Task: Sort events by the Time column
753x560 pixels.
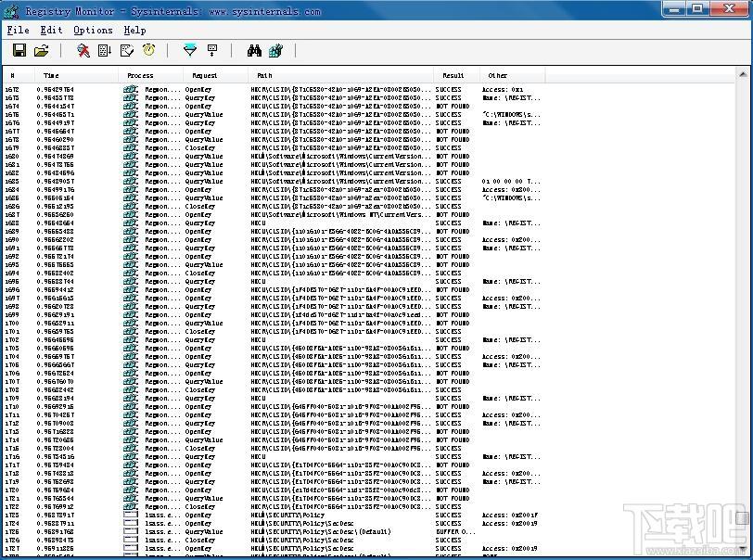Action: pos(51,76)
